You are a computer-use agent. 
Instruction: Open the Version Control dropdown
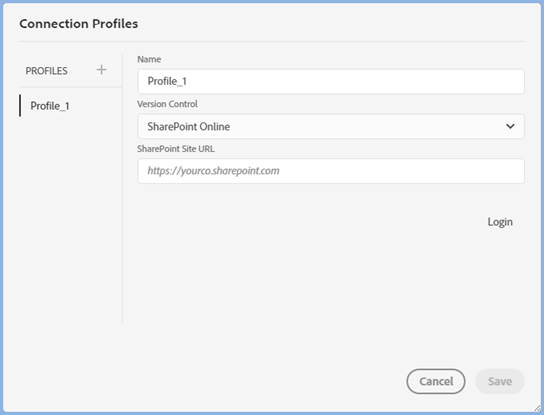(x=331, y=126)
